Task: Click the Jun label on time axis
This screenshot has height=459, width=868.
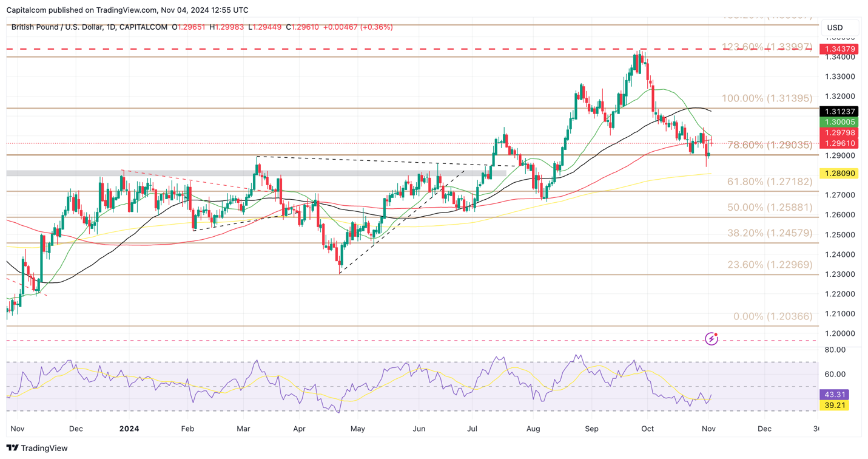Action: (418, 429)
